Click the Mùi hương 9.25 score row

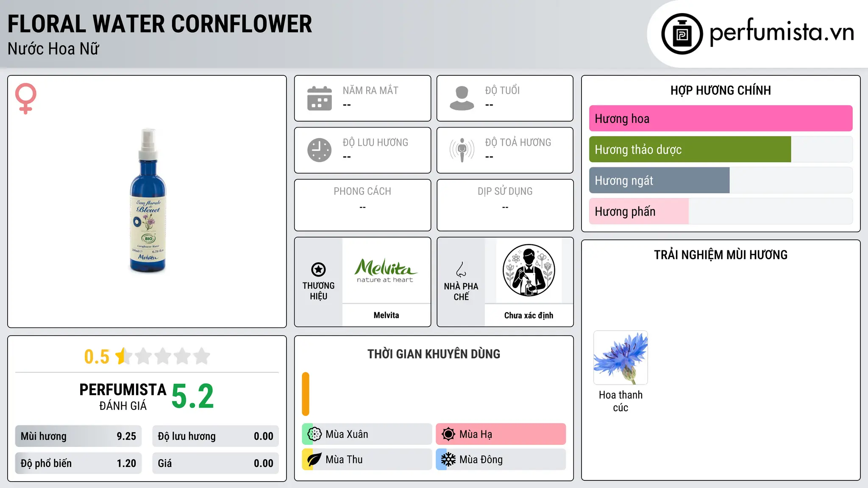click(78, 436)
